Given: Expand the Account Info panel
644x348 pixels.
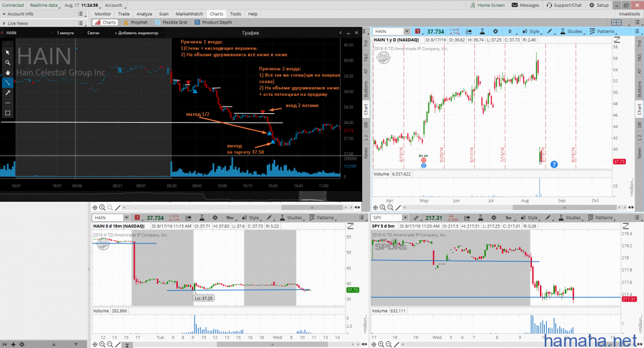Looking at the screenshot, I should [20, 13].
